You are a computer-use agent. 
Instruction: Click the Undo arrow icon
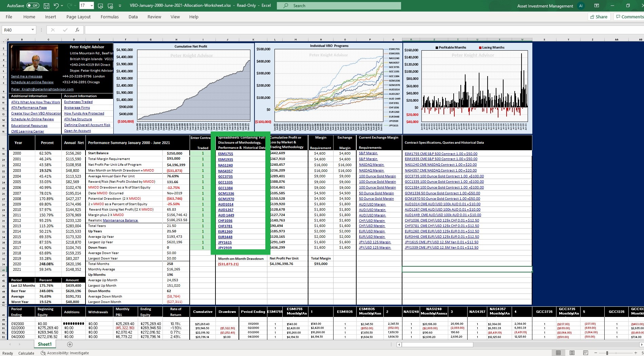point(56,6)
